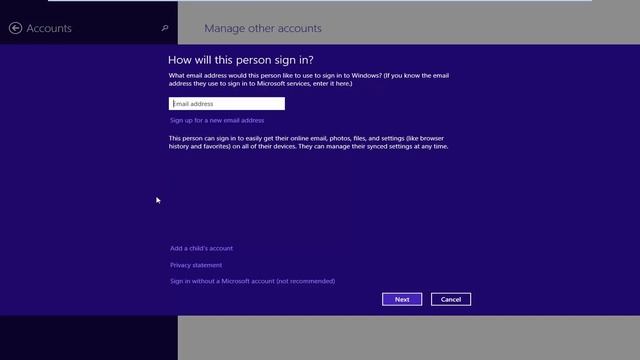
Task: Click the Accounts header title
Action: (x=49, y=28)
